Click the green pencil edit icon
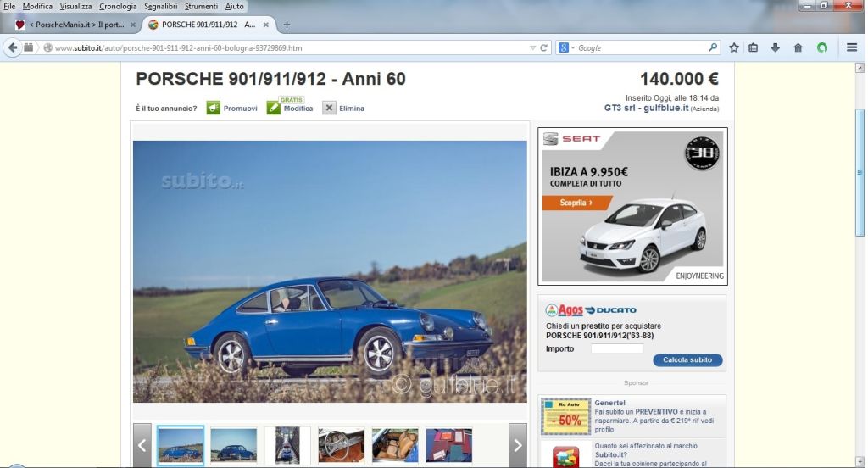 (x=274, y=108)
